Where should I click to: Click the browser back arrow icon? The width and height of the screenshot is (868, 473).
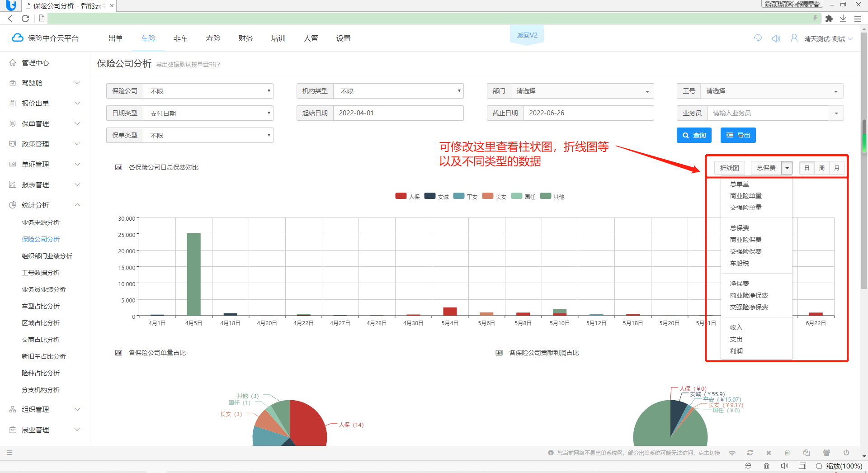click(10, 18)
